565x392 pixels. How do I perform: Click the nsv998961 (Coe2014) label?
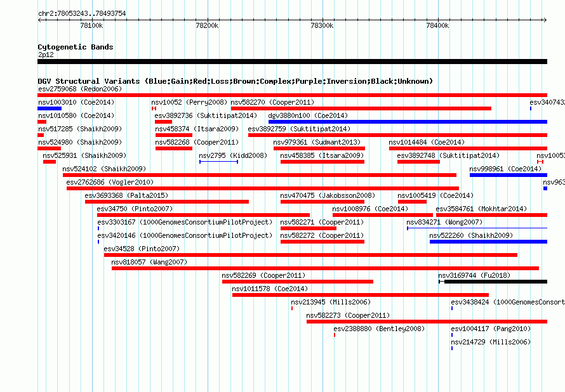(505, 169)
